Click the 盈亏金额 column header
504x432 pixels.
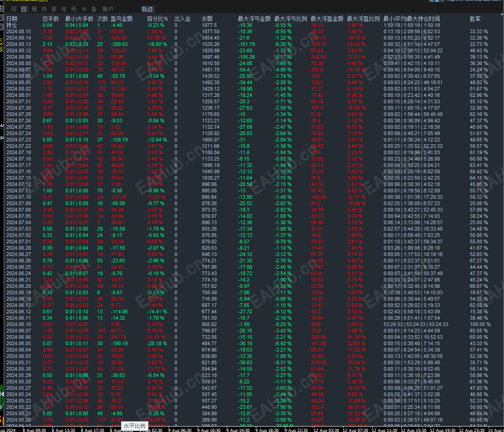pos(121,19)
